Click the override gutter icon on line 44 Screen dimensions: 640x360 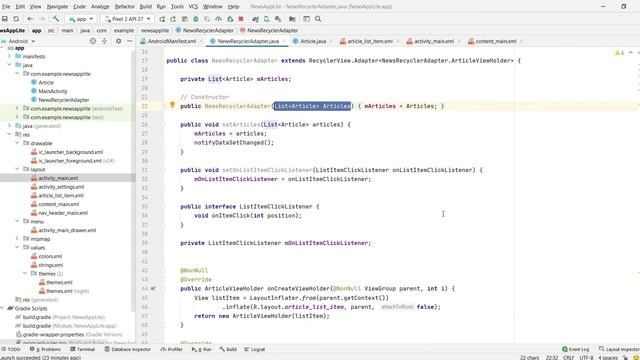pyautogui.click(x=153, y=288)
